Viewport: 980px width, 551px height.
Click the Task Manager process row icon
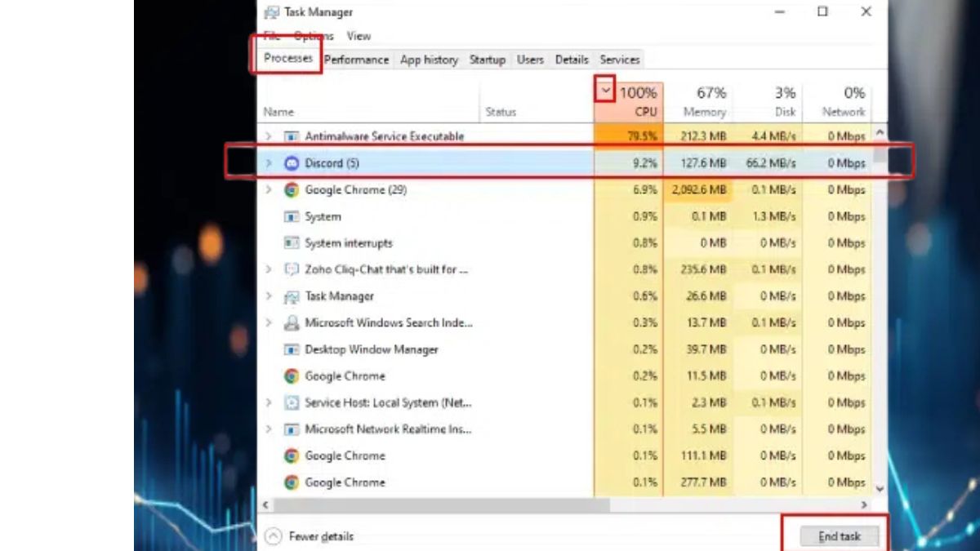coord(292,297)
